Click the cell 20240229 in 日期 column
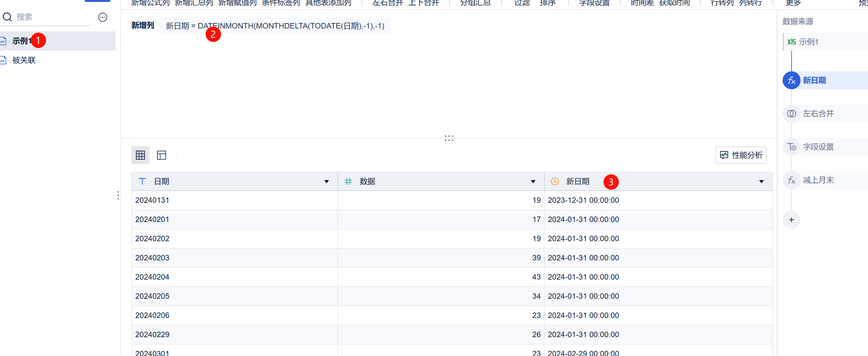The width and height of the screenshot is (868, 356). pyautogui.click(x=234, y=335)
